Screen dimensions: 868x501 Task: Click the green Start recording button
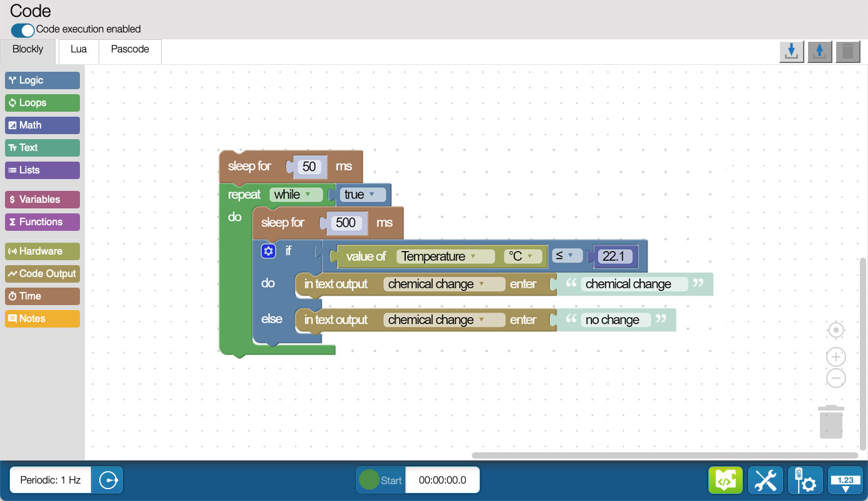381,480
